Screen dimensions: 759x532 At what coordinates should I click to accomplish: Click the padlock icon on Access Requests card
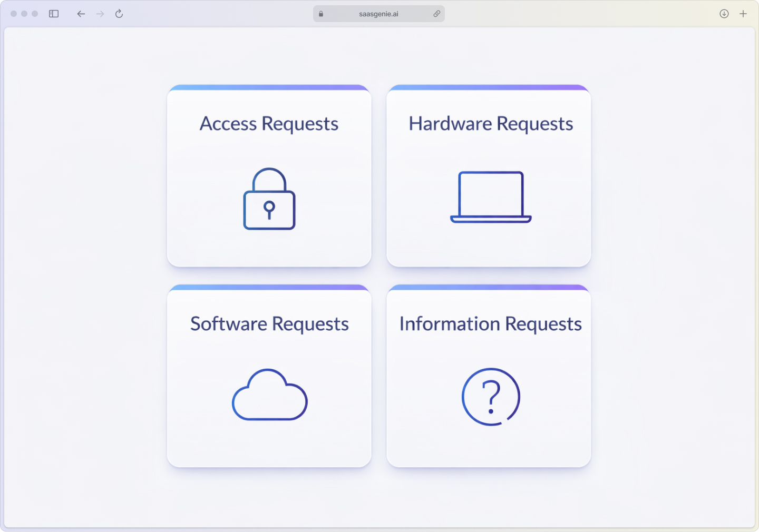pyautogui.click(x=269, y=199)
